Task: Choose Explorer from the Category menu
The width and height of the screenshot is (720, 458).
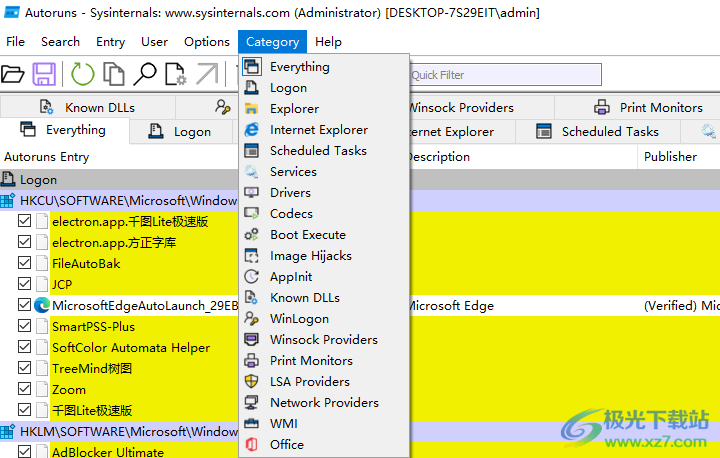Action: click(324, 109)
